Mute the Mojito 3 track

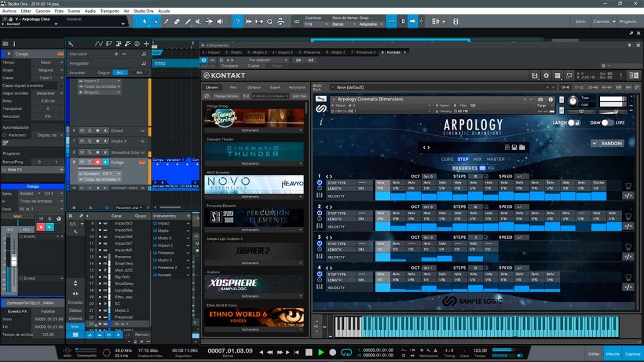82,141
